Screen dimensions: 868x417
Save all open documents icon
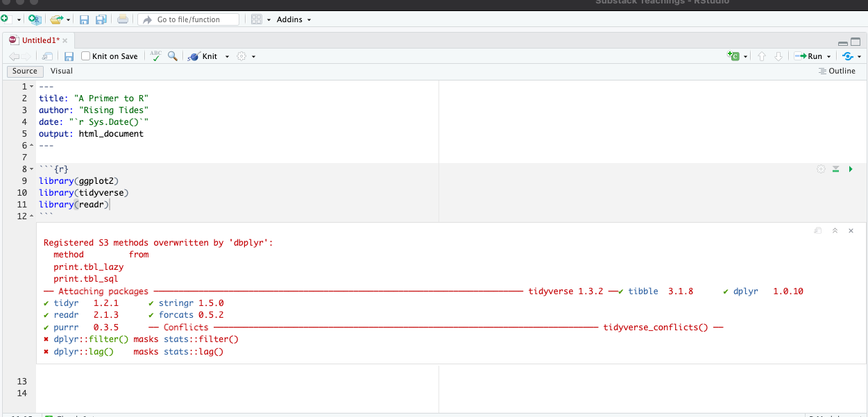[x=101, y=19]
